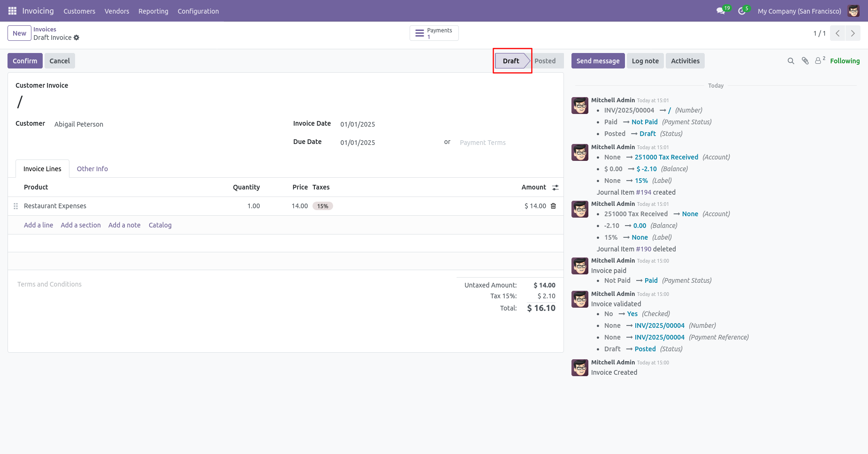
Task: Open Journal Item #190 link
Action: [x=644, y=249]
